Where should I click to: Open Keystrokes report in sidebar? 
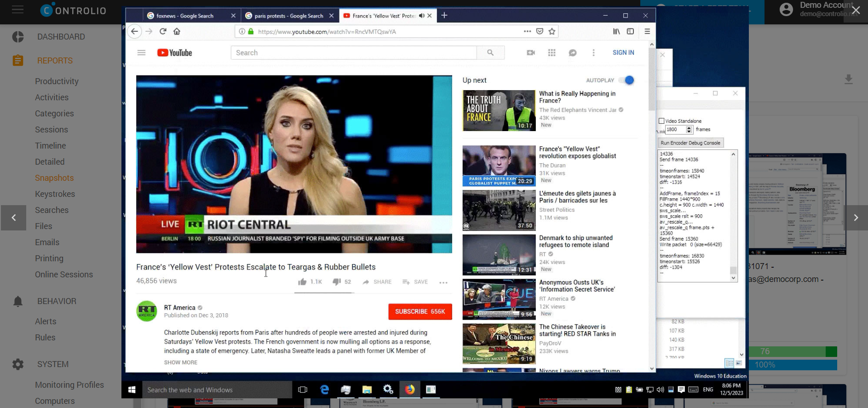(55, 194)
